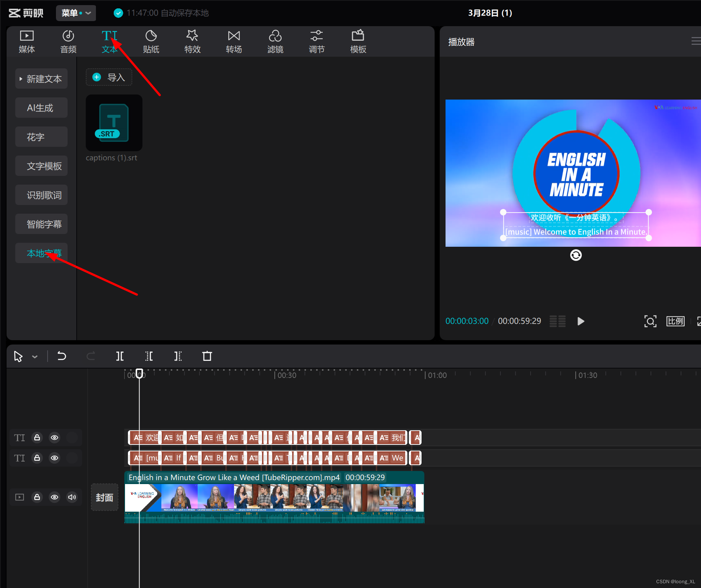Image resolution: width=701 pixels, height=588 pixels.
Task: Click the delete-left trim tool
Action: coord(149,356)
